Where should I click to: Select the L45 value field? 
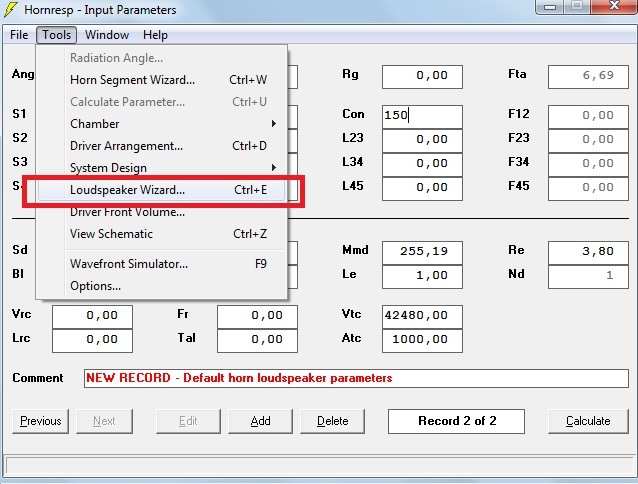(x=422, y=189)
